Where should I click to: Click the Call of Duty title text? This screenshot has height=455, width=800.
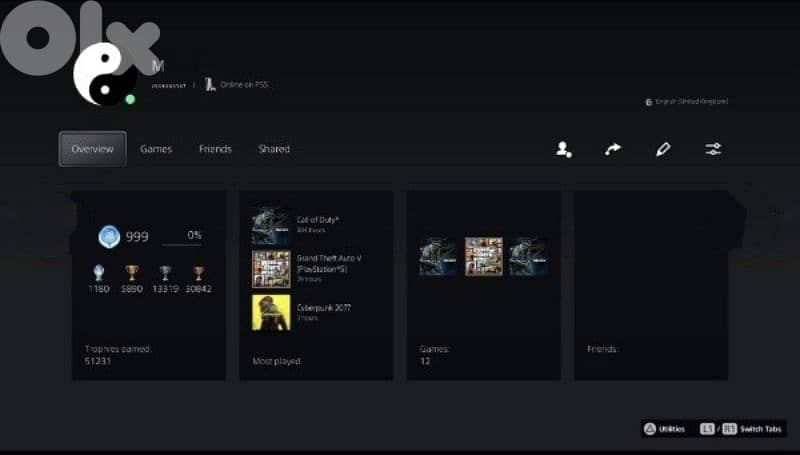[x=317, y=220]
